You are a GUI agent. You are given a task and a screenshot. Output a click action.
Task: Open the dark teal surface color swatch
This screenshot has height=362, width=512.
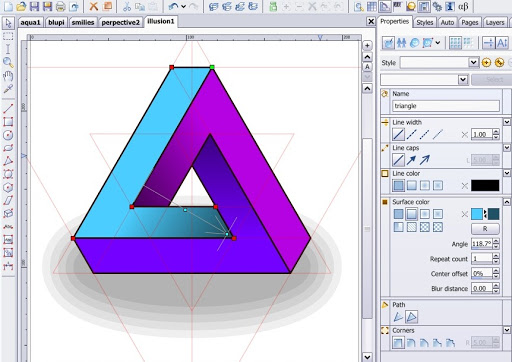493,214
